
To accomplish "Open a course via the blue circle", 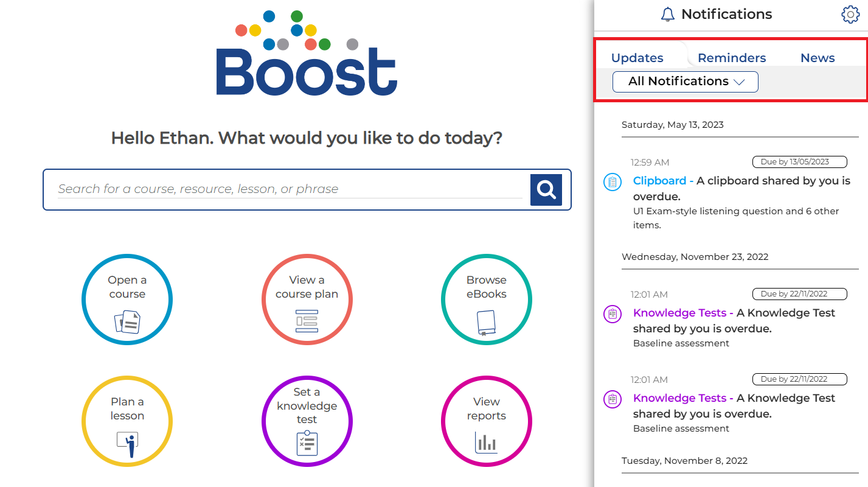I will pyautogui.click(x=127, y=300).
